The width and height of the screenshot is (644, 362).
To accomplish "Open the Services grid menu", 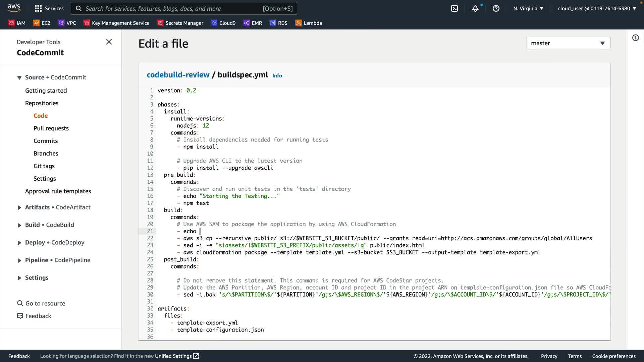I will [49, 8].
